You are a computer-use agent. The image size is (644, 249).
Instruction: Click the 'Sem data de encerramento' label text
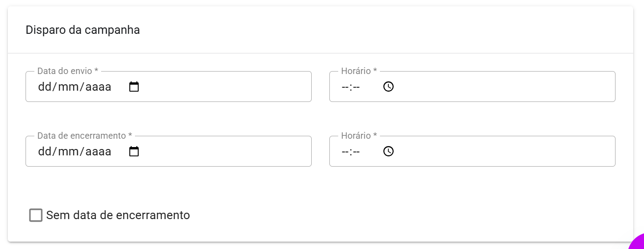click(x=118, y=215)
